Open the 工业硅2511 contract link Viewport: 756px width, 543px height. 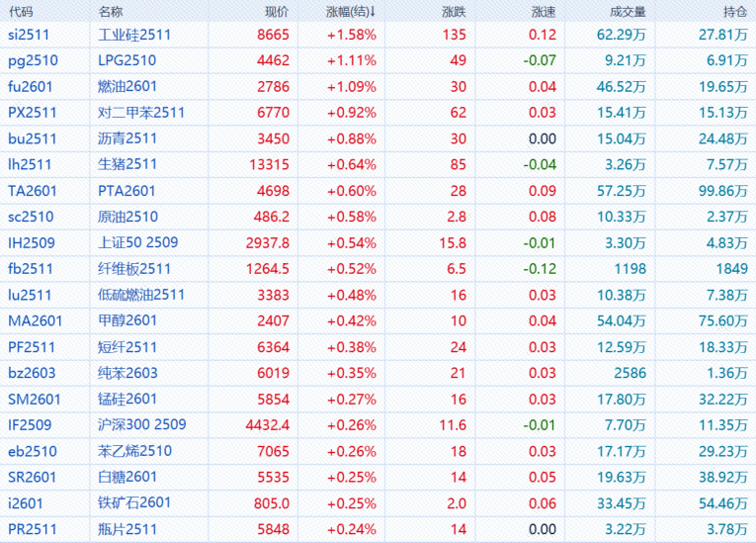(x=134, y=35)
